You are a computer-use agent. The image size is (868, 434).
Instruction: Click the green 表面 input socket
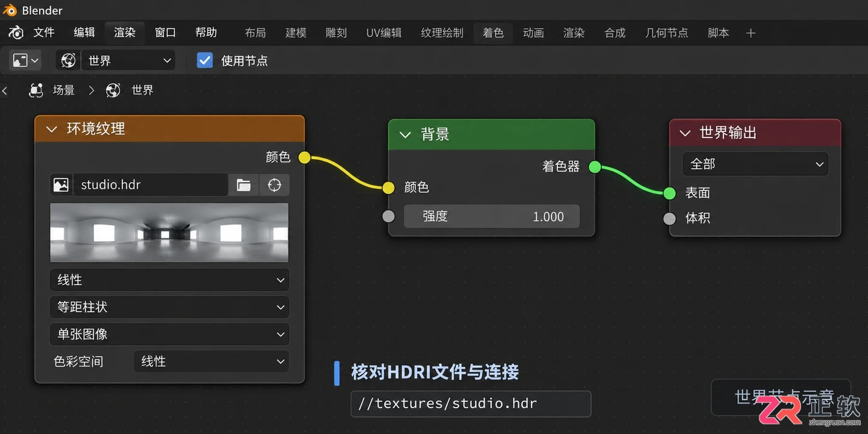tap(670, 193)
